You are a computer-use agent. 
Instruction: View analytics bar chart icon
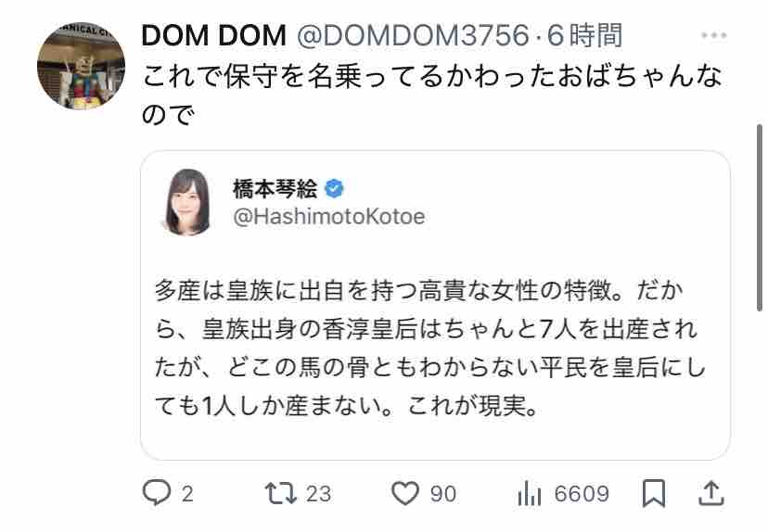(529, 493)
